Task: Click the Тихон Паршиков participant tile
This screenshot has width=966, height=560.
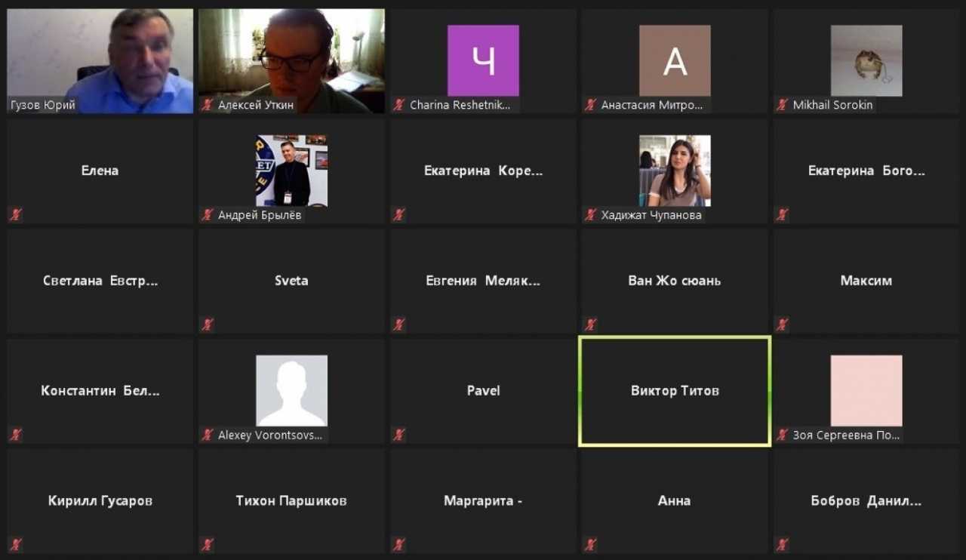Action: click(291, 500)
